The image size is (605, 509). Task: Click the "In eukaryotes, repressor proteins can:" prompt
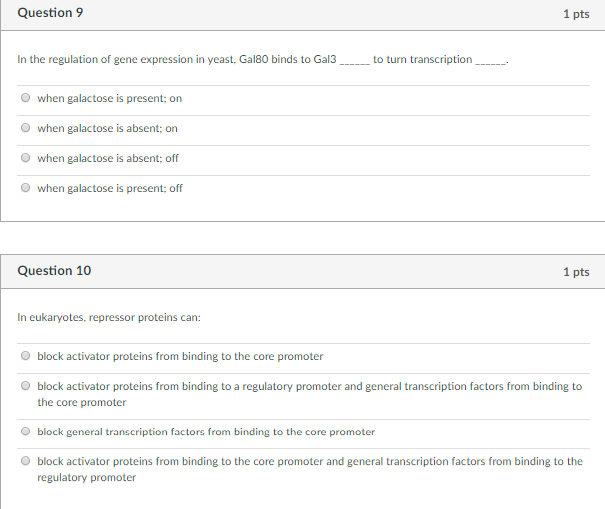click(x=109, y=318)
